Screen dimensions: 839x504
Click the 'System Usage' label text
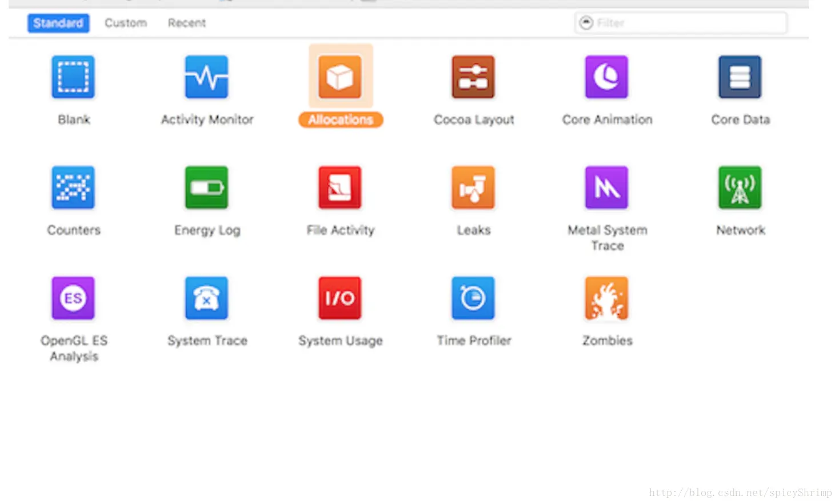pyautogui.click(x=341, y=341)
